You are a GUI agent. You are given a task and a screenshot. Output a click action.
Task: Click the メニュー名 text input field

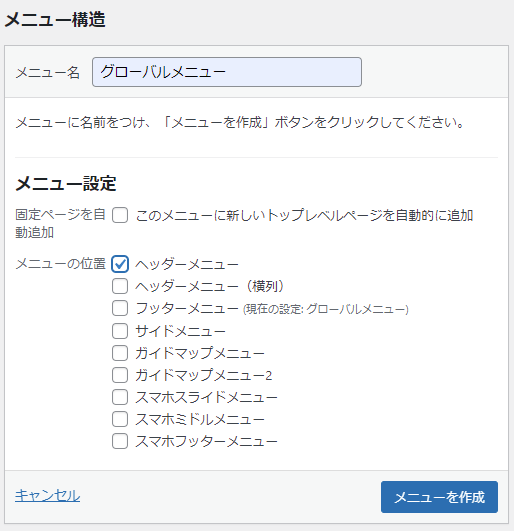tap(227, 72)
